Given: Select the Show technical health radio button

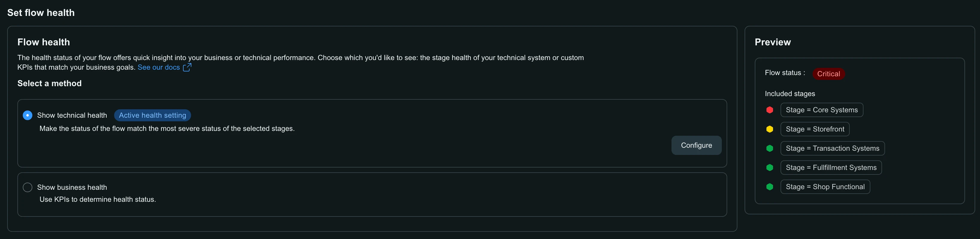Looking at the screenshot, I should 27,115.
